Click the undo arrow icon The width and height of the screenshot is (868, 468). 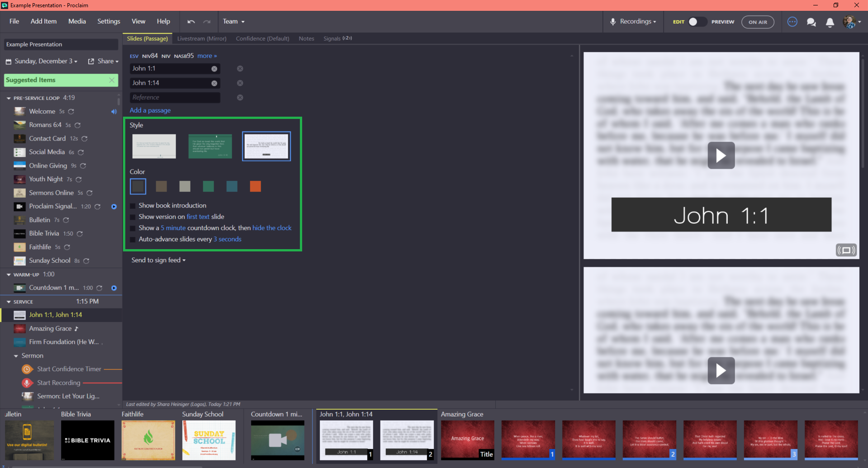(191, 22)
